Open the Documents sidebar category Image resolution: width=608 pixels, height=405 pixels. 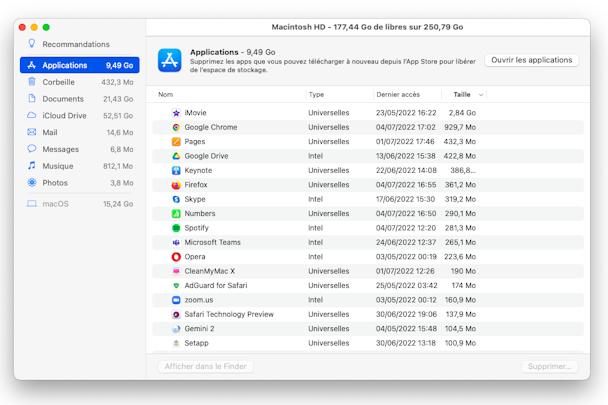pyautogui.click(x=79, y=99)
